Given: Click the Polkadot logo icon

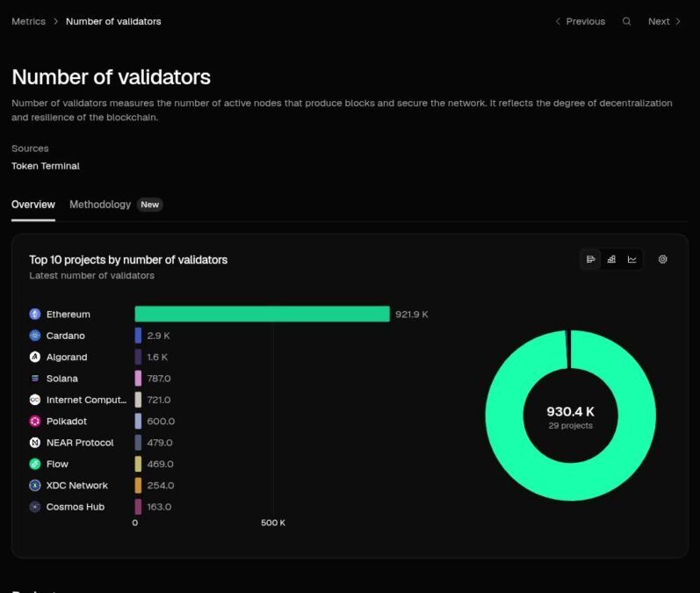Looking at the screenshot, I should click(35, 421).
